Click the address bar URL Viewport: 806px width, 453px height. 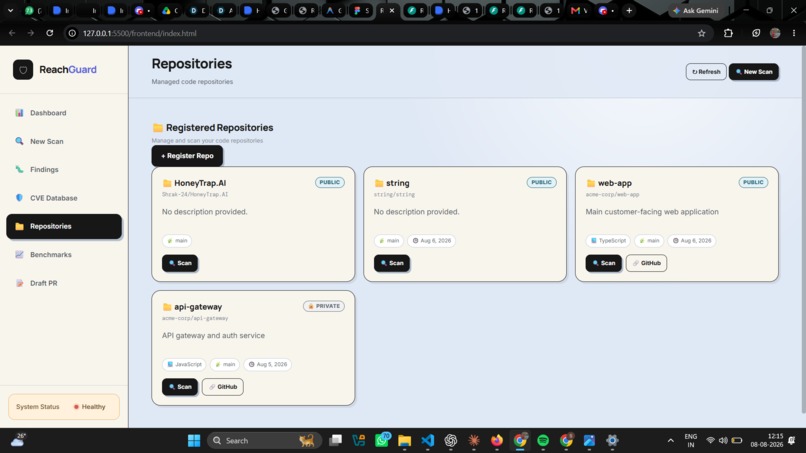(139, 33)
